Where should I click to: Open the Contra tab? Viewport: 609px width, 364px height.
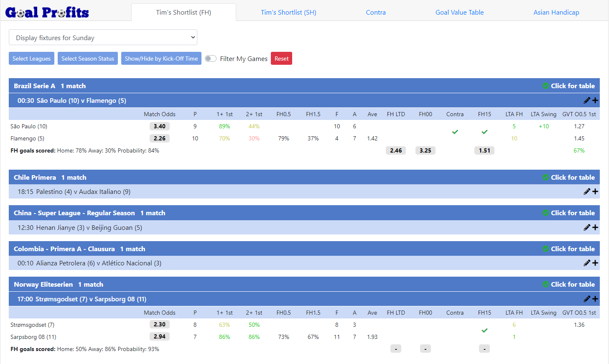376,13
